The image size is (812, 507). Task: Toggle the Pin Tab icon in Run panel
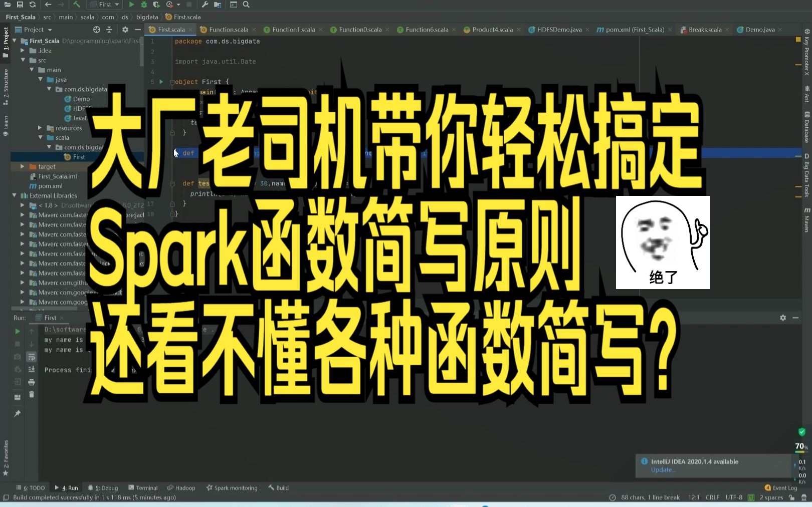[x=18, y=413]
